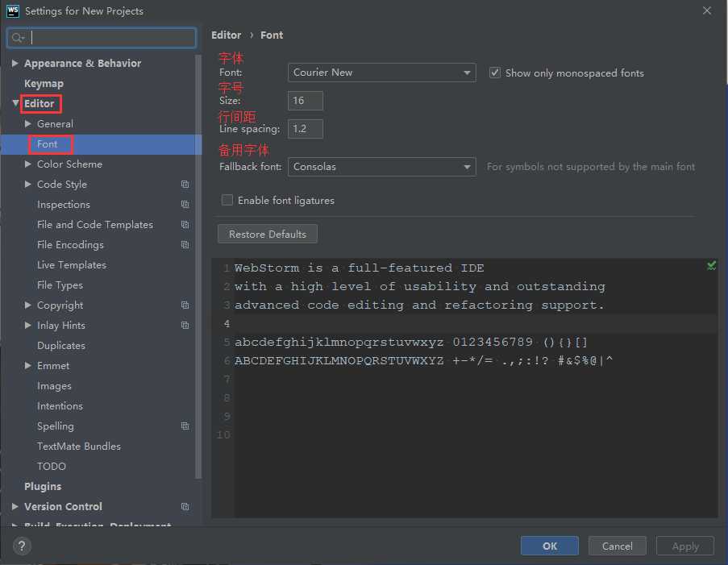Enable font ligatures checkbox
The image size is (728, 565).
tap(227, 200)
